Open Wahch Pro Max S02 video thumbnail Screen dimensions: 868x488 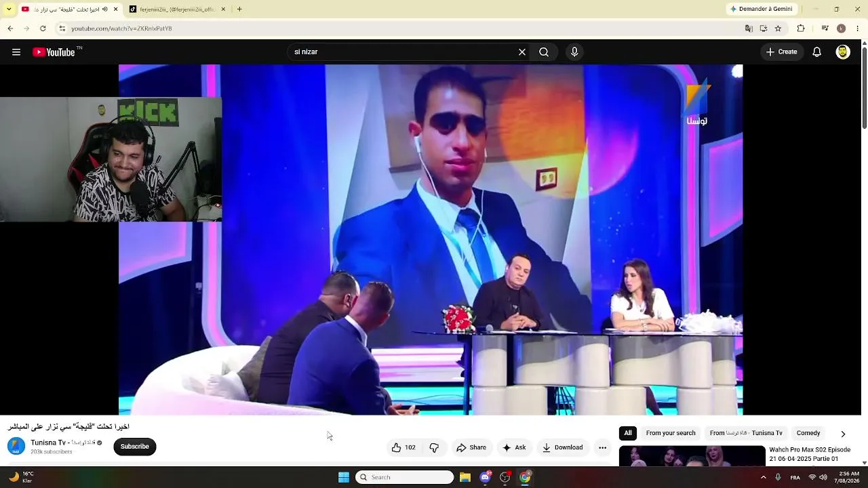pos(692,455)
